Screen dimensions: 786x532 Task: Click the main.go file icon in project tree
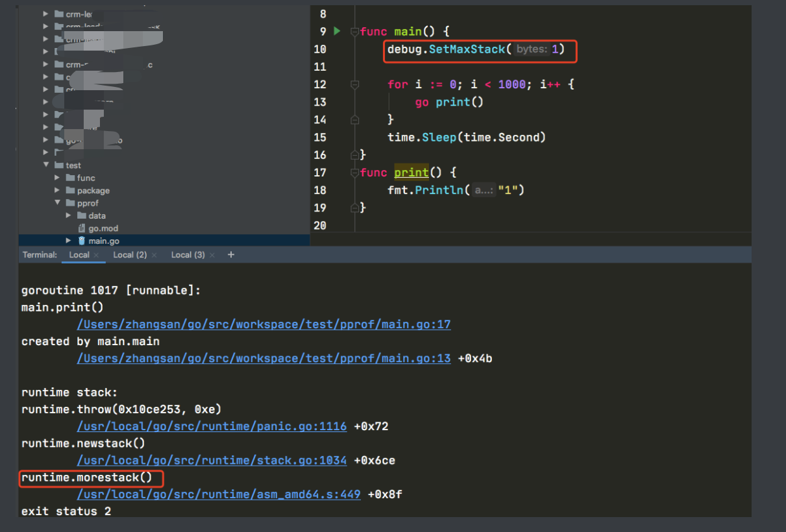(80, 240)
